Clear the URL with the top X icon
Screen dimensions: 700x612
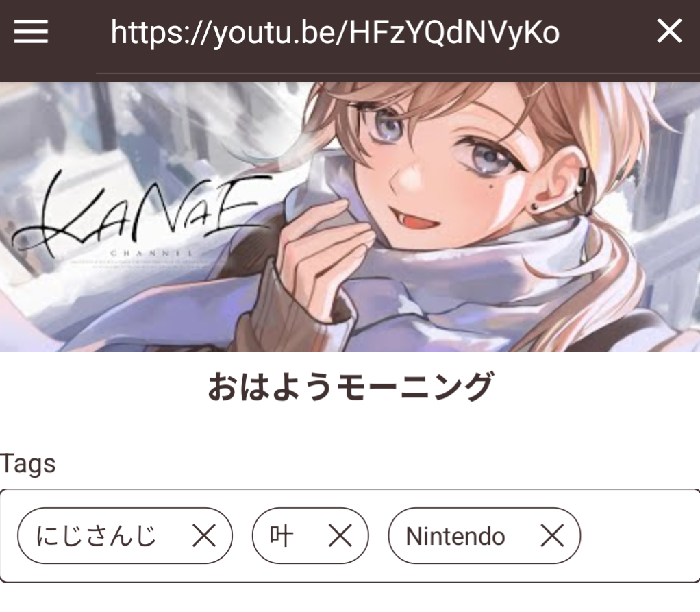click(x=669, y=31)
